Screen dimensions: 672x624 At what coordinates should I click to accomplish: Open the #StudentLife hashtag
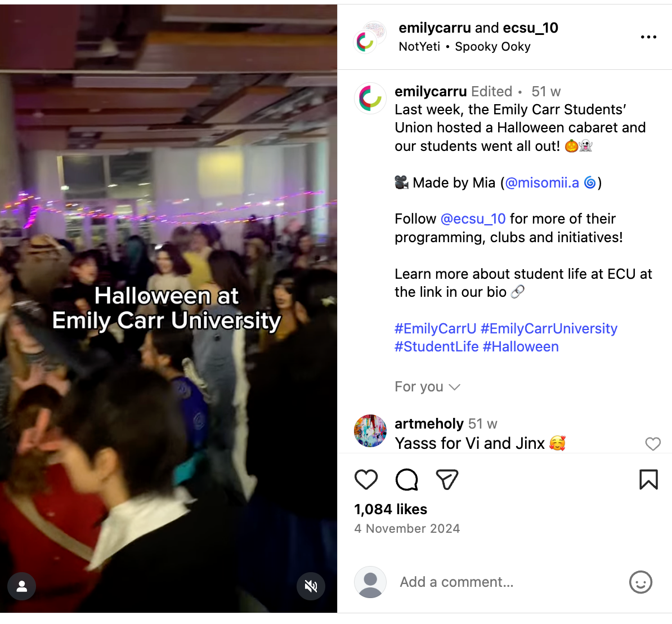(436, 346)
